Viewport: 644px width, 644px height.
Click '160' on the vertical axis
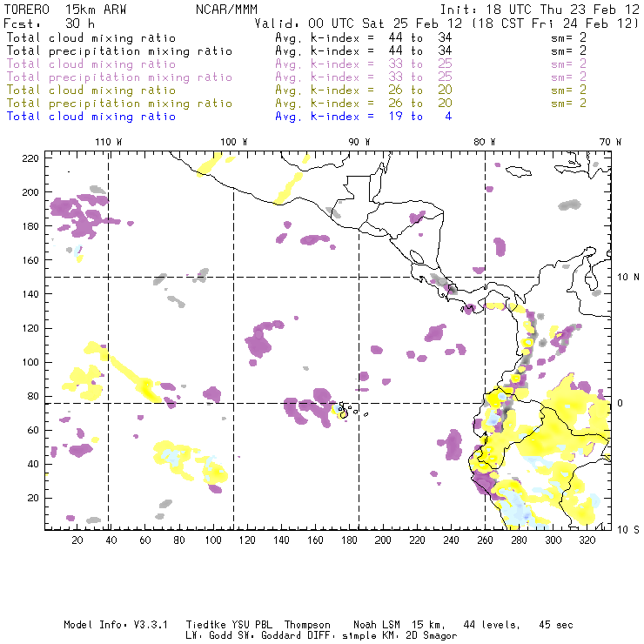[x=30, y=260]
